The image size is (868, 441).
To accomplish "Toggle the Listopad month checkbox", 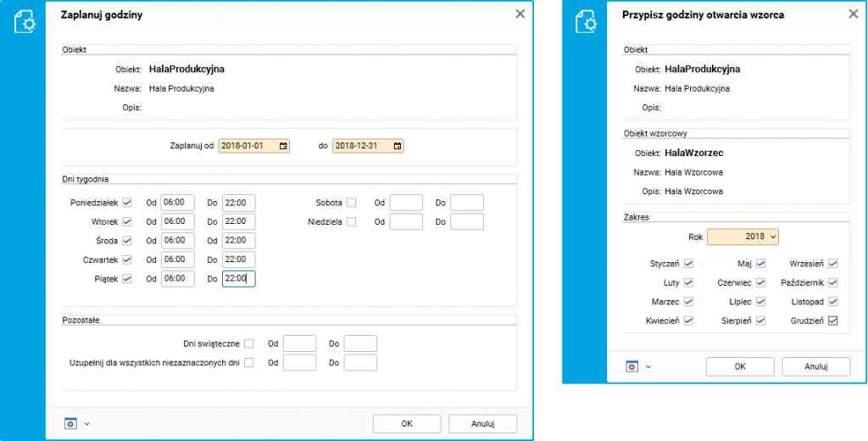I will coord(832,301).
